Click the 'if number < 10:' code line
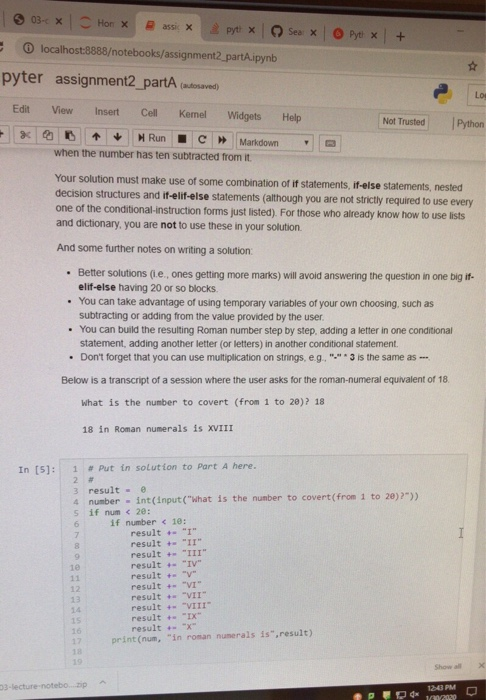The image size is (486, 700). [148, 522]
